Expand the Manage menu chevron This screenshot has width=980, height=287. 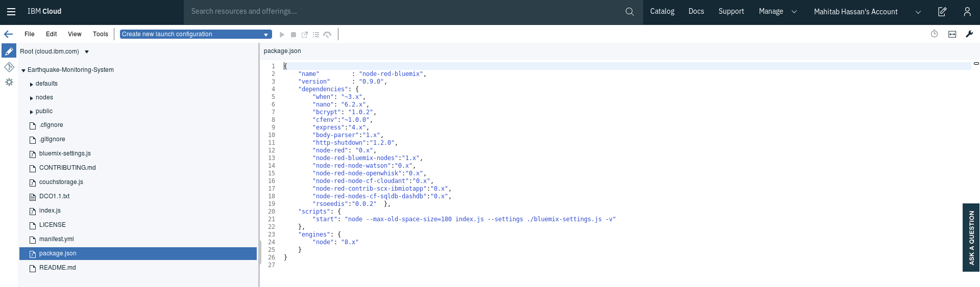794,12
